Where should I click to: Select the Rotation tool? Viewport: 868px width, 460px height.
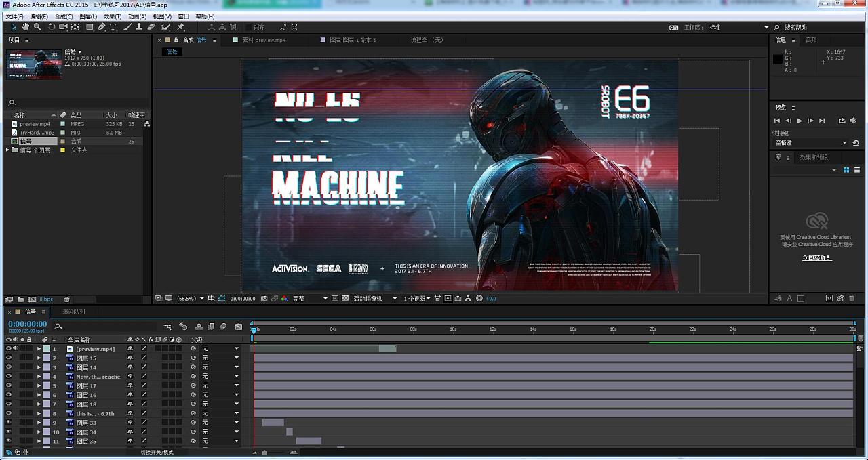(52, 27)
